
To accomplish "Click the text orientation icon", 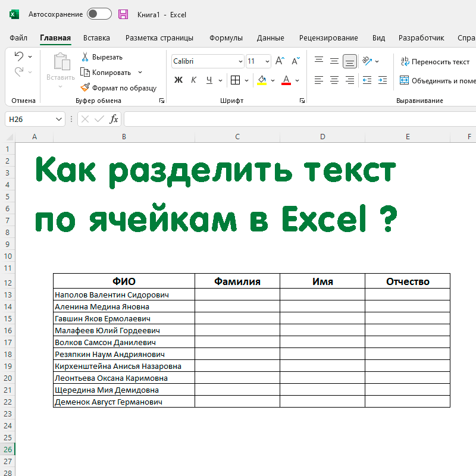I will tap(367, 61).
